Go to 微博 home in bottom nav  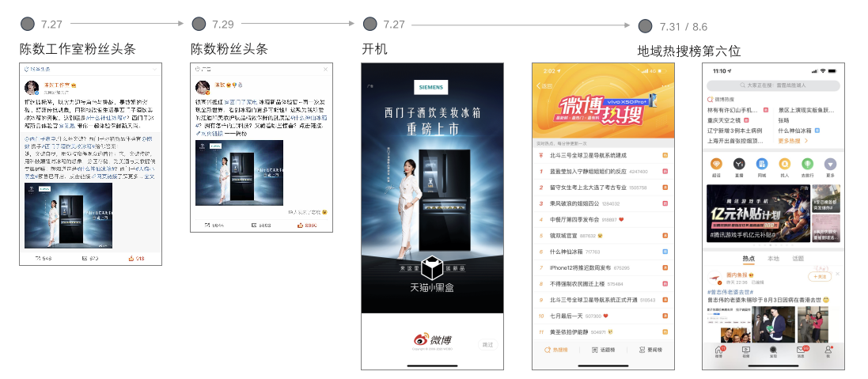[x=718, y=352]
